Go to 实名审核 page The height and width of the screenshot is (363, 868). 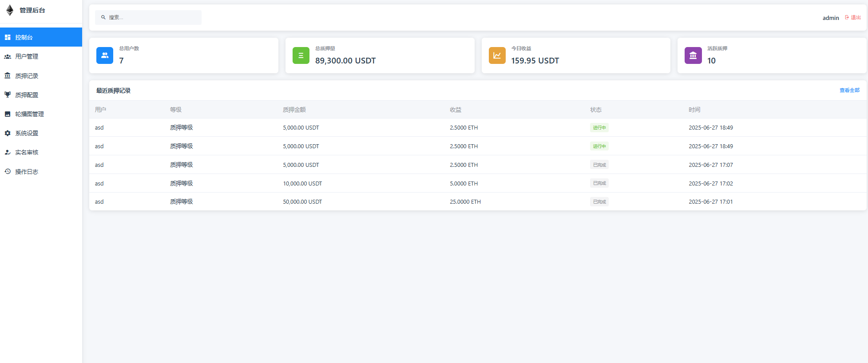coord(27,152)
